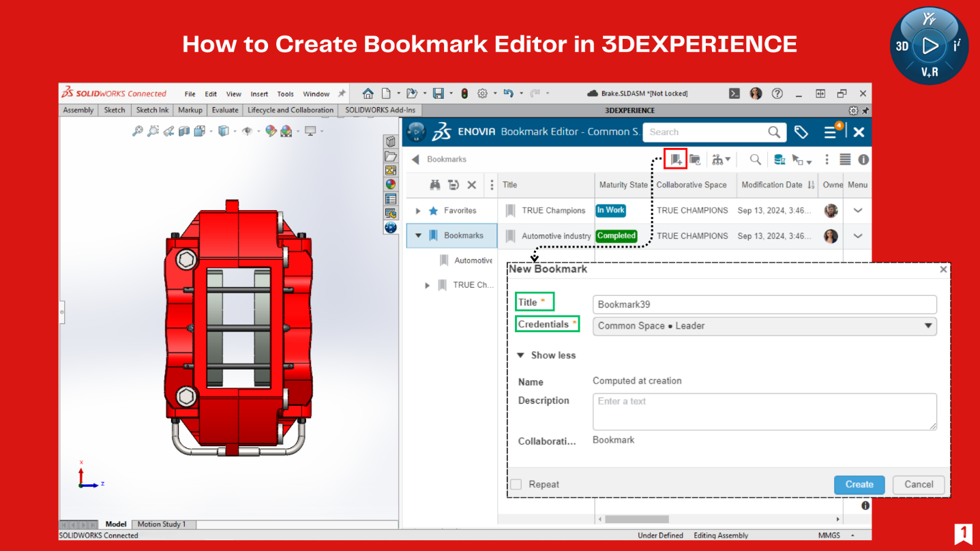Open menu chevron for TRUE Champions row
This screenshot has width=980, height=551.
[x=858, y=211]
